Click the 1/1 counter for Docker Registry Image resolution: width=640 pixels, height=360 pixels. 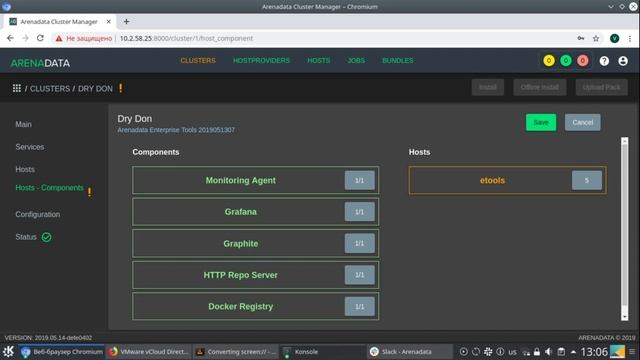[x=359, y=307]
